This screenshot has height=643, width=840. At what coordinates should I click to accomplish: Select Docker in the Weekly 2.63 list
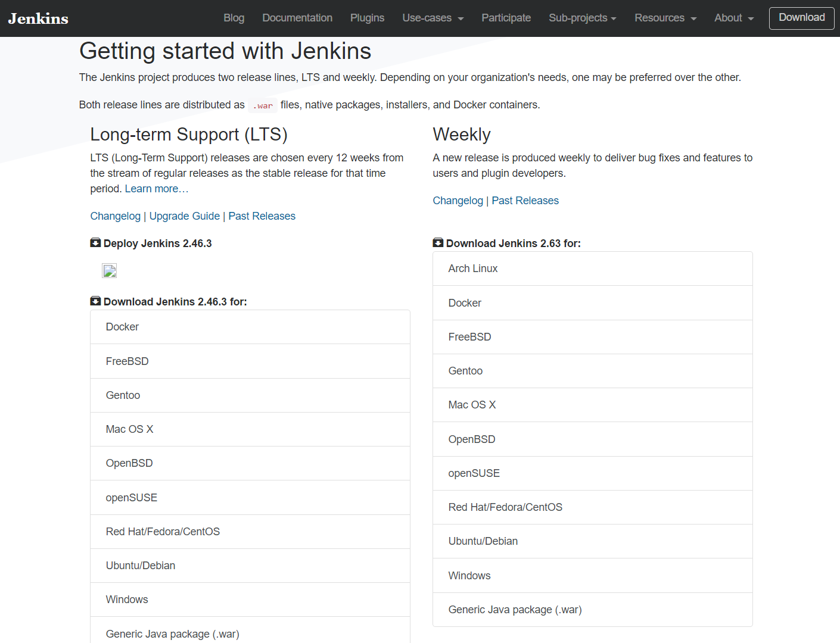593,303
